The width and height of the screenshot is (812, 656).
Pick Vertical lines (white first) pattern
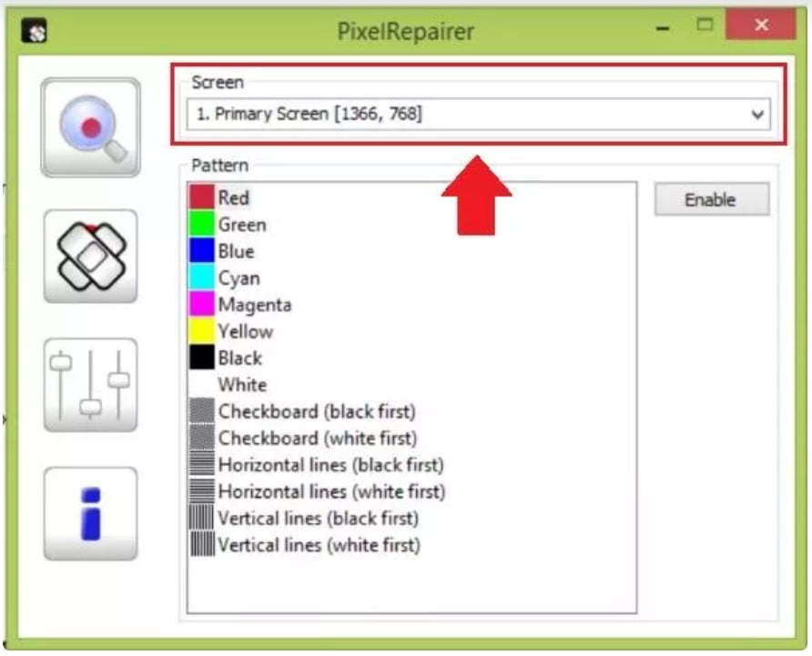coord(319,545)
